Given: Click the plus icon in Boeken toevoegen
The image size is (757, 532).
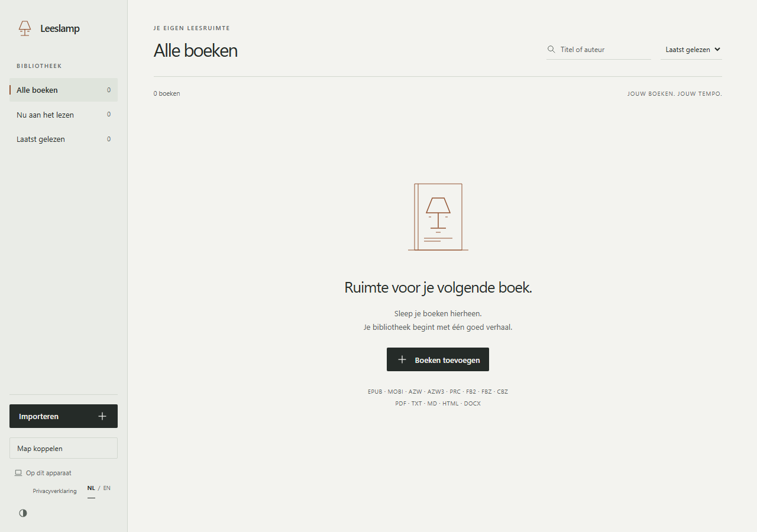Looking at the screenshot, I should coord(402,359).
